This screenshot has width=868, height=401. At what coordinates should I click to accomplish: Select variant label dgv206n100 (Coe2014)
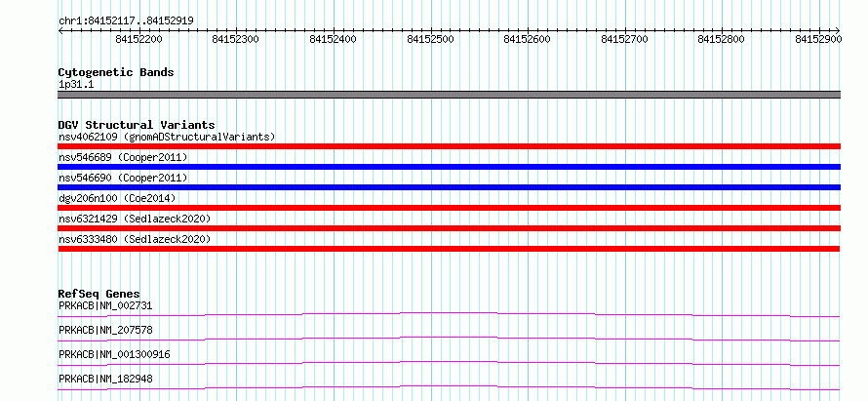point(116,198)
